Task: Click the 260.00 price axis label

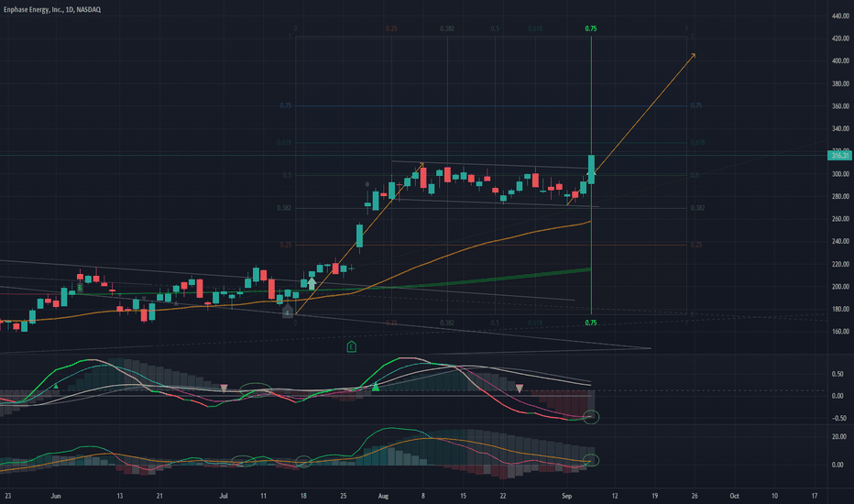Action: pos(840,219)
